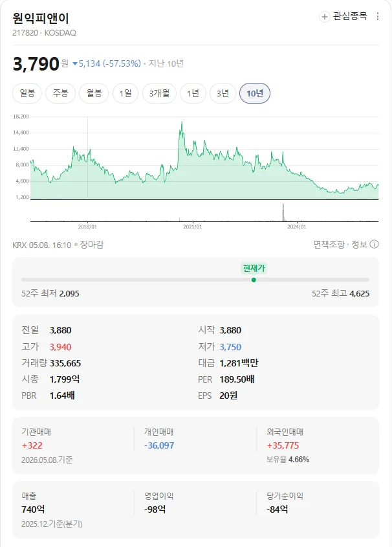Select the 10년 chart range

[255, 93]
